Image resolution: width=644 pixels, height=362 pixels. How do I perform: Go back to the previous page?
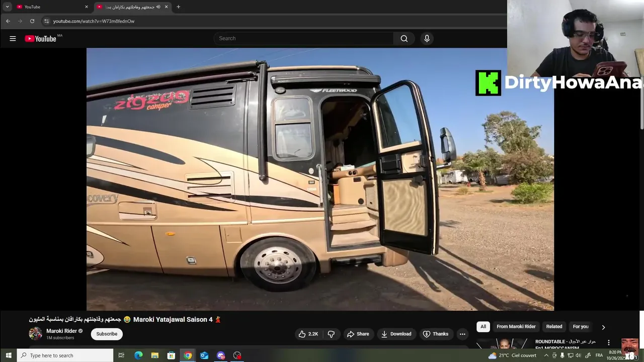(x=8, y=21)
